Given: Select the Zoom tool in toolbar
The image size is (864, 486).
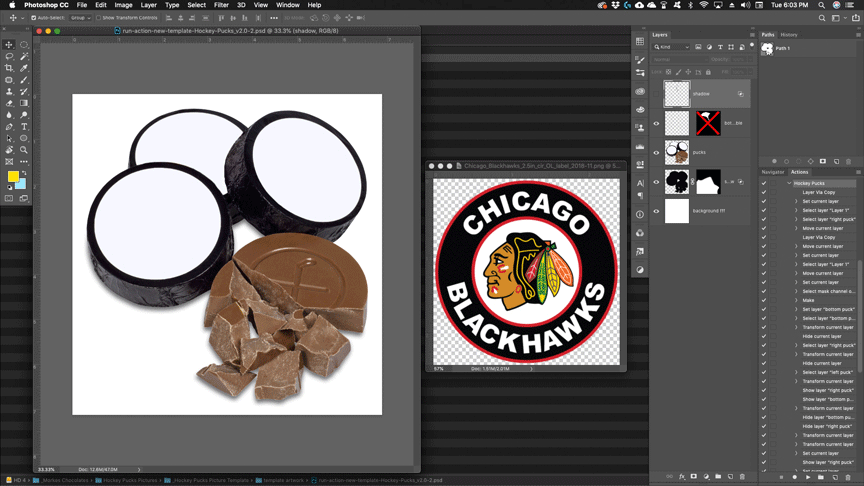Looking at the screenshot, I should click(24, 150).
